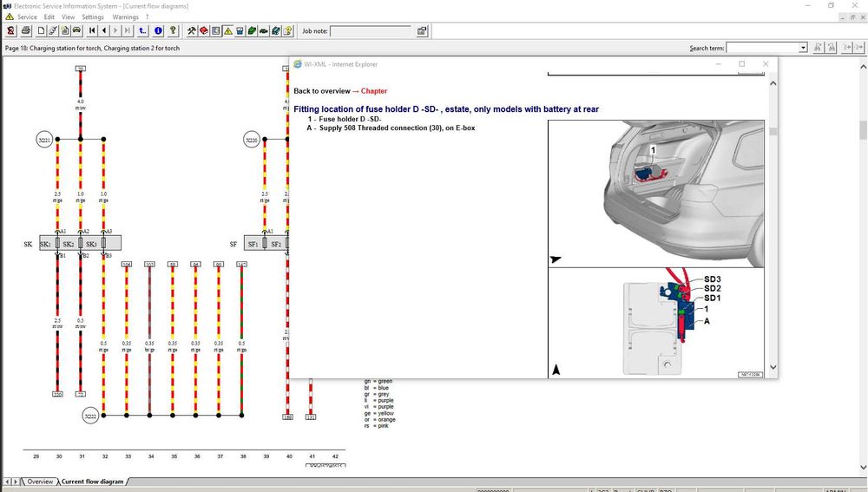The height and width of the screenshot is (492, 868).
Task: Click the red book icon in toolbar
Action: (x=204, y=31)
